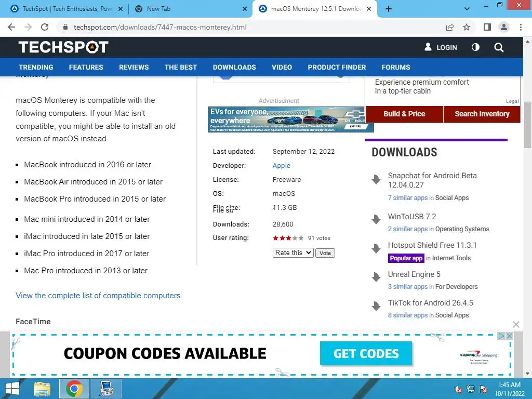Click 8 similar apps link
532x399 pixels.
click(407, 315)
